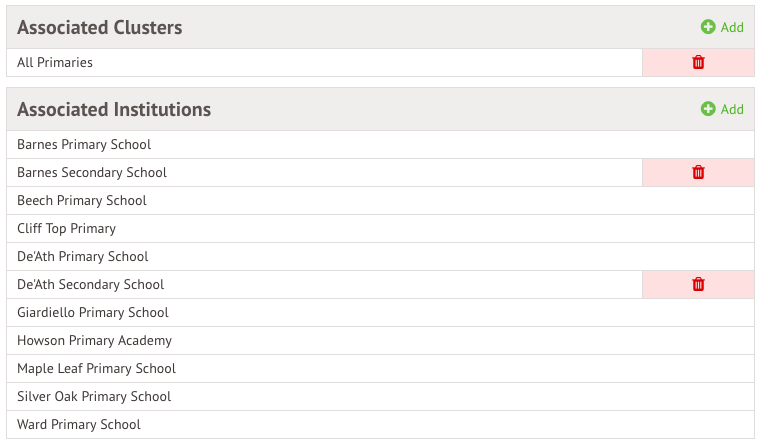Delete the All Primaries cluster
764x446 pixels.
pyautogui.click(x=698, y=63)
